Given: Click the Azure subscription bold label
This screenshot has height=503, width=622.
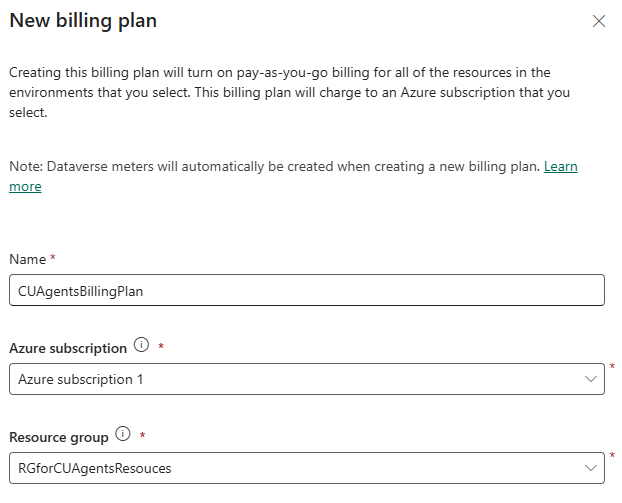Looking at the screenshot, I should (x=68, y=348).
